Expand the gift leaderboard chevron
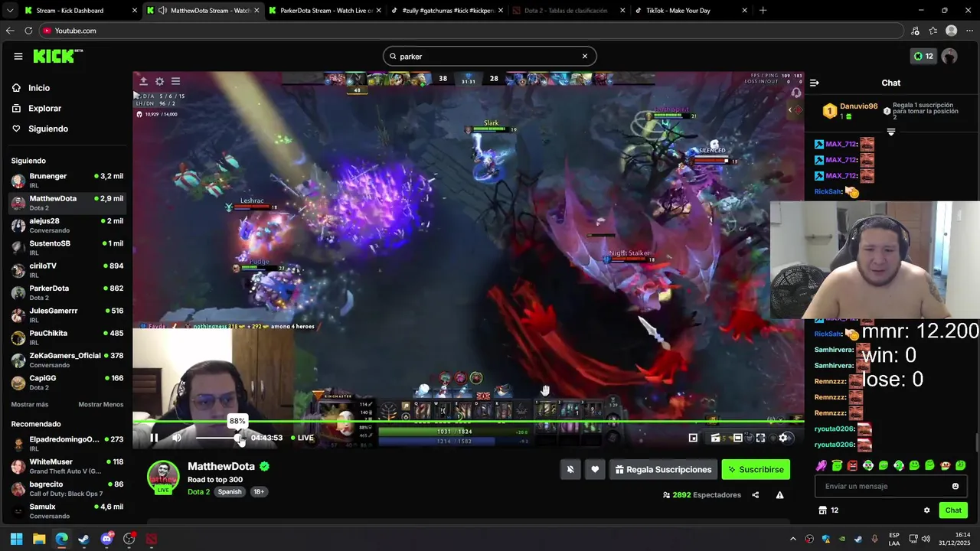Image resolution: width=980 pixels, height=551 pixels. click(x=890, y=132)
